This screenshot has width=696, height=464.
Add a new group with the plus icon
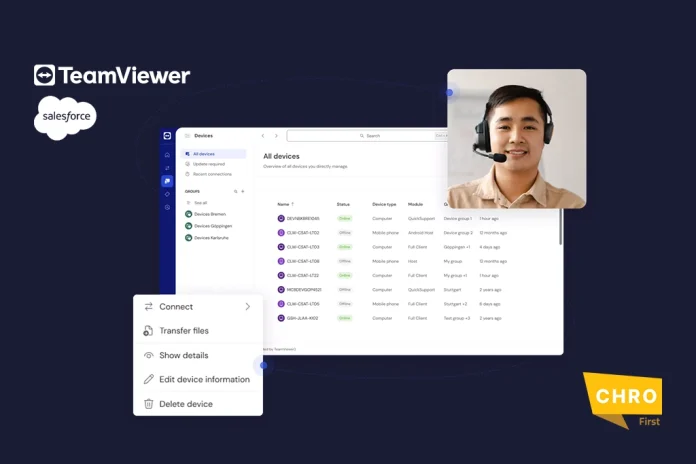coord(243,190)
